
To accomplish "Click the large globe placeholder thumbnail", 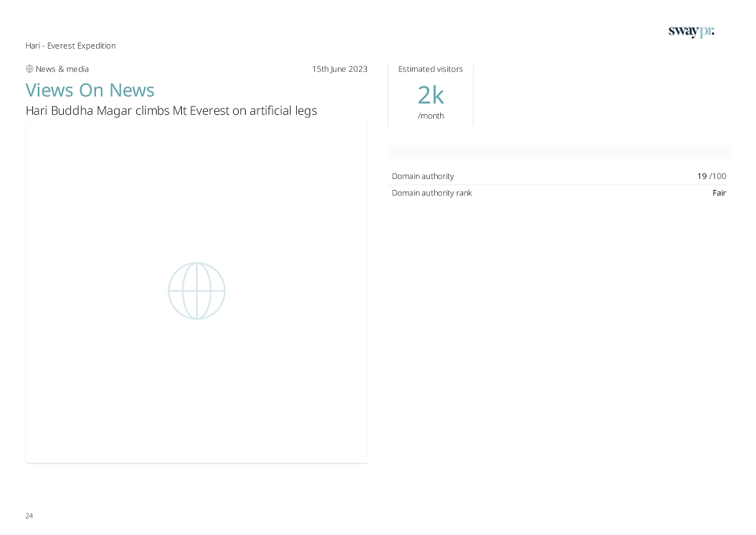I will [197, 291].
